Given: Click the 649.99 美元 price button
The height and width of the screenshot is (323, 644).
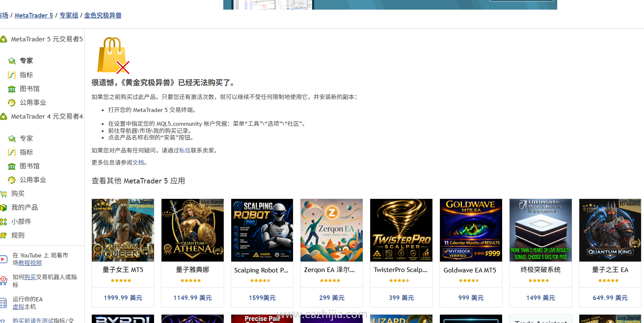Looking at the screenshot, I should click(x=610, y=298).
